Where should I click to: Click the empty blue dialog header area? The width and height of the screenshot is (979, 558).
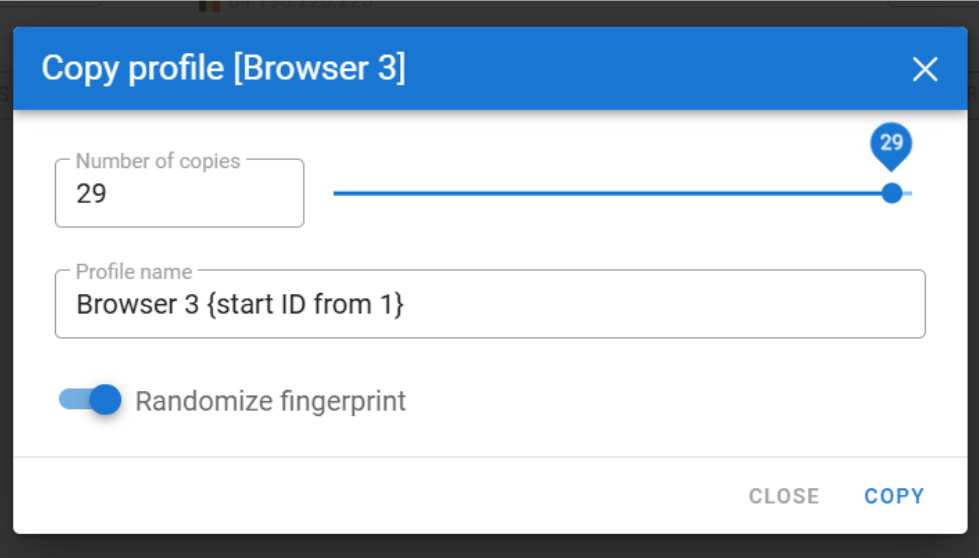tap(650, 69)
